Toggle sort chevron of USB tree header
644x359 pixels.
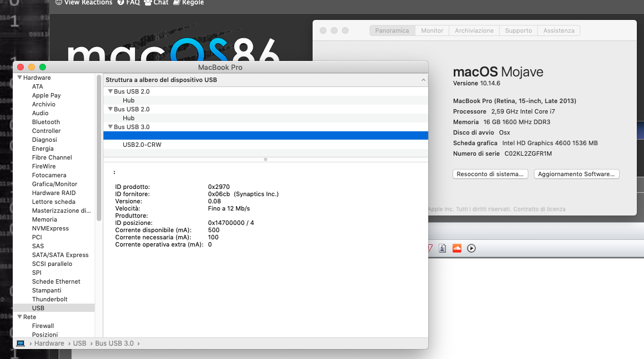coord(423,80)
